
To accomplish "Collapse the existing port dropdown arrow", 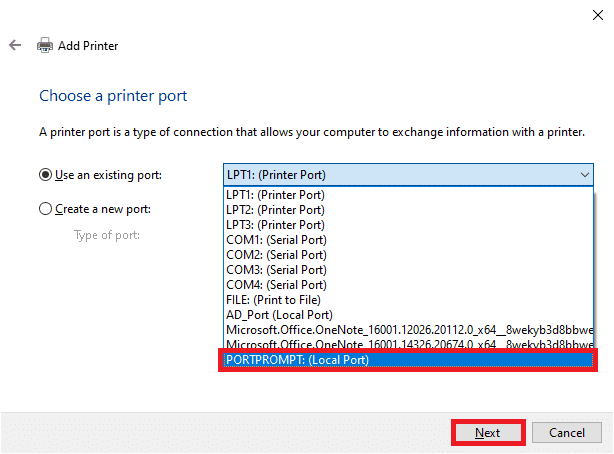I will click(584, 175).
